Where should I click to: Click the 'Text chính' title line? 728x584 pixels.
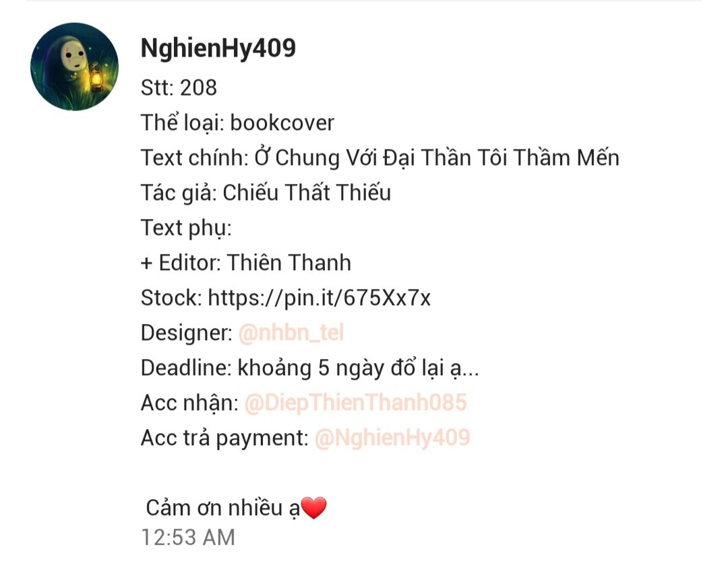(x=380, y=158)
